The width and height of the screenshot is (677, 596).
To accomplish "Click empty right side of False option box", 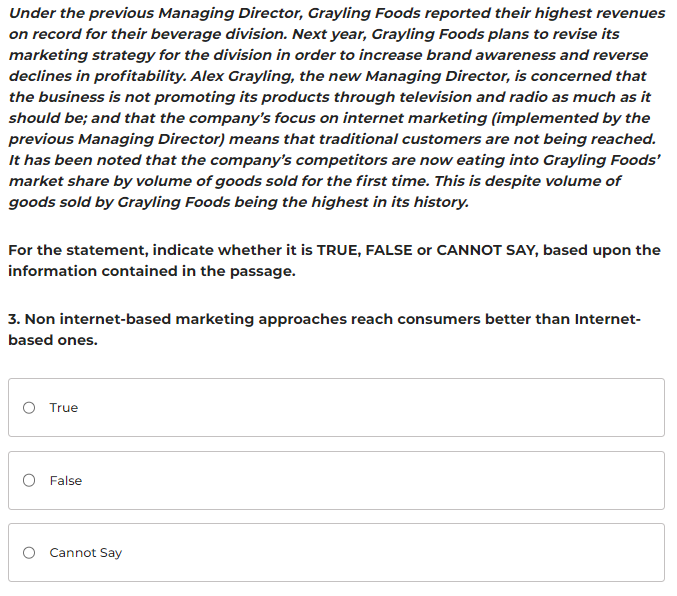I will click(x=450, y=481).
